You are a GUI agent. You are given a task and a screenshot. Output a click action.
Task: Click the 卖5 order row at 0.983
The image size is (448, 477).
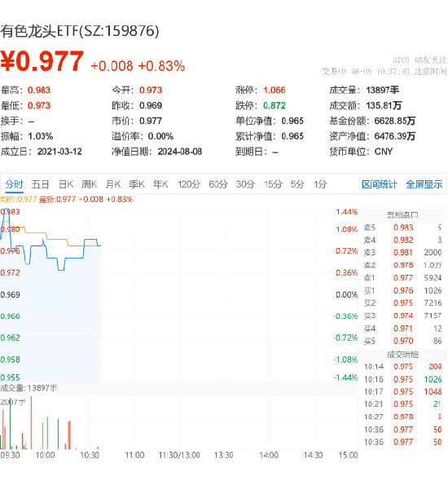[402, 227]
